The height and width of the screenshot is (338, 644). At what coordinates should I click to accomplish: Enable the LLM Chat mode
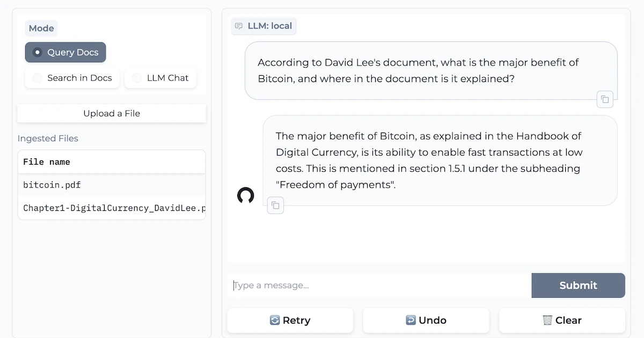[160, 78]
